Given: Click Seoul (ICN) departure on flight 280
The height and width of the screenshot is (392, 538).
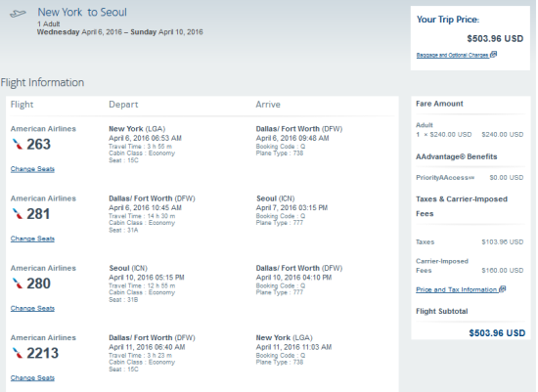Looking at the screenshot, I should 128,268.
